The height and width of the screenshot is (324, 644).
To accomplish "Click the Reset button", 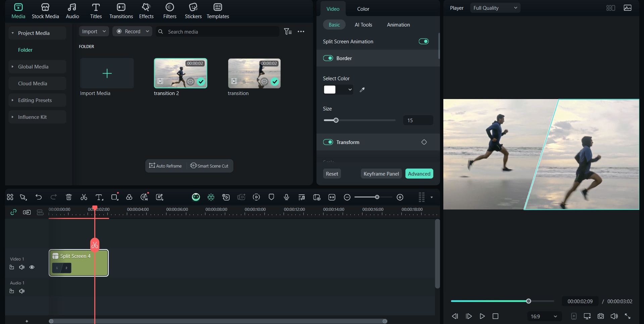I will tap(332, 174).
